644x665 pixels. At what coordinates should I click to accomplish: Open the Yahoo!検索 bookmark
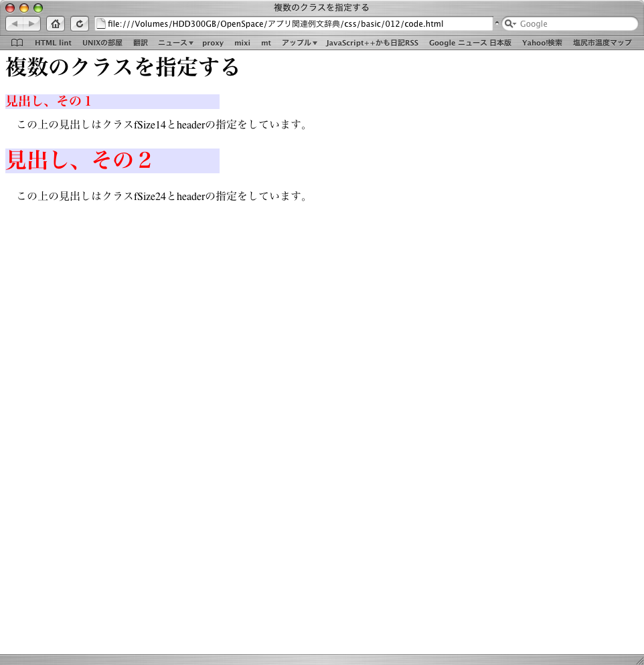(x=542, y=43)
